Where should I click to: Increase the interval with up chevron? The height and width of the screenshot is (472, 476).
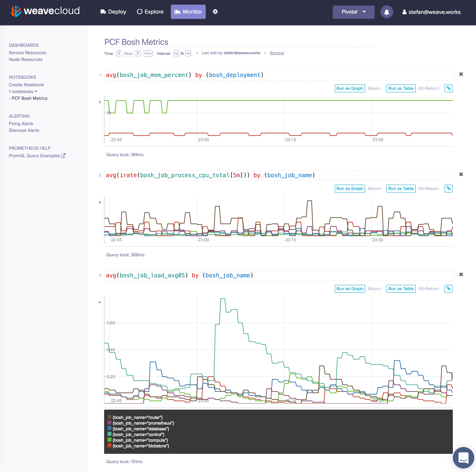click(188, 53)
